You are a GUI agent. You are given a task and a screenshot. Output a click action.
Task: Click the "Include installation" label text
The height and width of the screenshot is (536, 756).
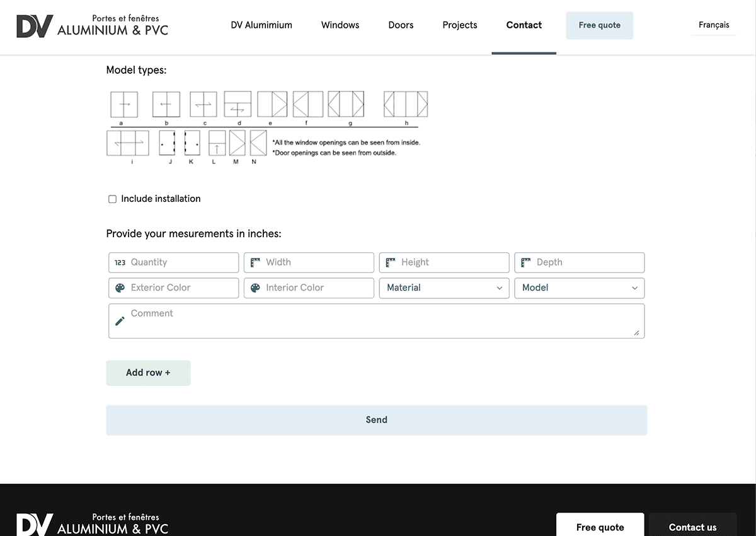tap(161, 199)
